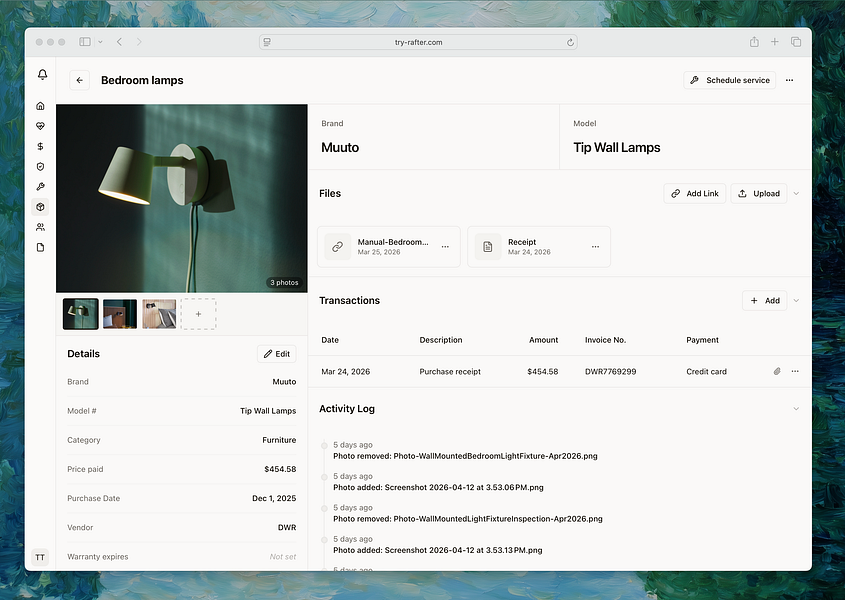Show the browser tab overview
Screen dimensions: 845x600
pos(796,42)
